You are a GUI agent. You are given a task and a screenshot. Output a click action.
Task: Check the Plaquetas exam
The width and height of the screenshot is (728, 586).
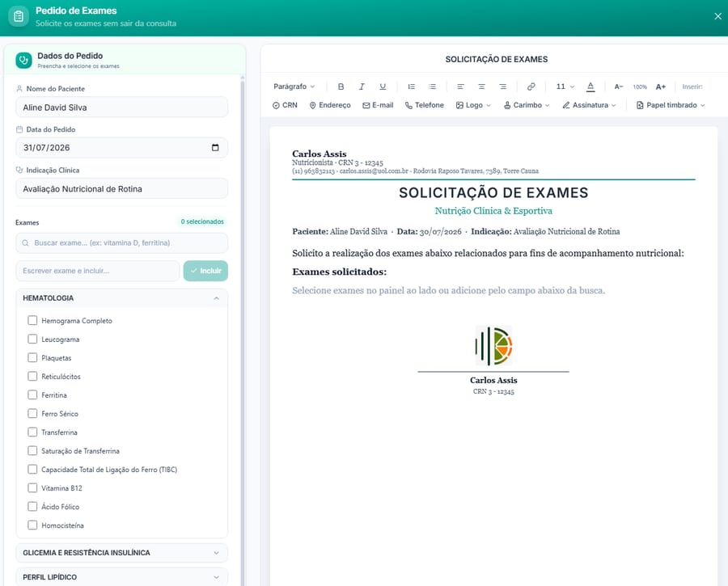(x=32, y=358)
